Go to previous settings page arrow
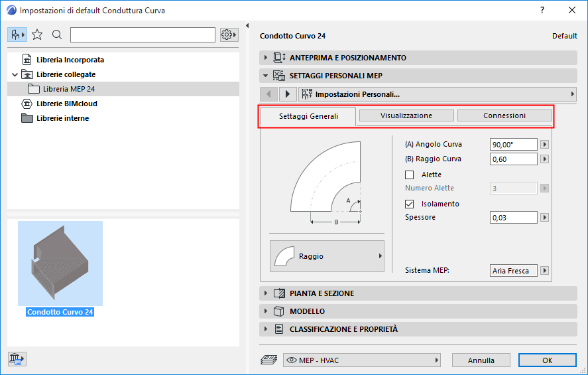The image size is (588, 375). [x=268, y=94]
